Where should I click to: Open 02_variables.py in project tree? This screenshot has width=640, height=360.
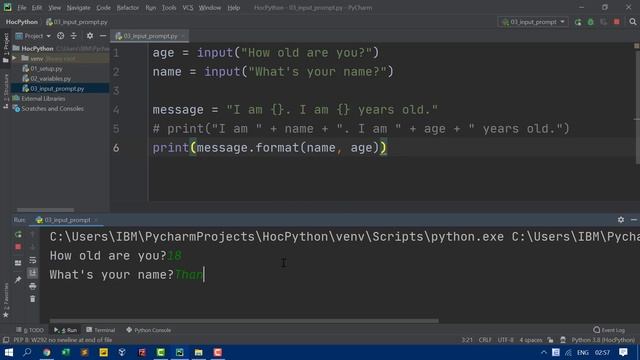pos(50,78)
